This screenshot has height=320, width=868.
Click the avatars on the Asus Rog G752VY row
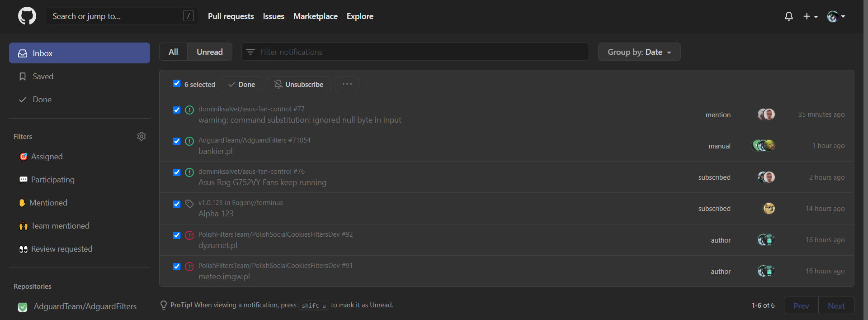[766, 177]
